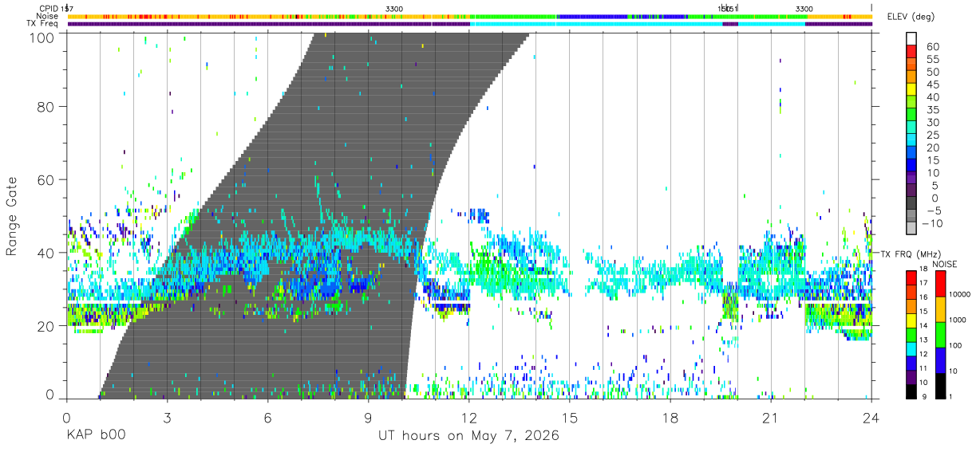
Task: Click the blue section of the top Noise bar
Action: coord(595,16)
